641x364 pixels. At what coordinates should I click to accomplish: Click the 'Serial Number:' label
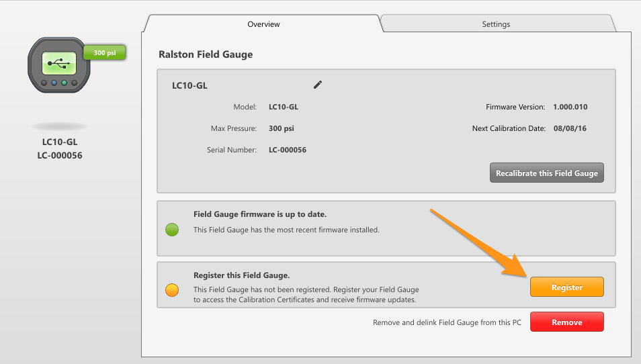[232, 150]
